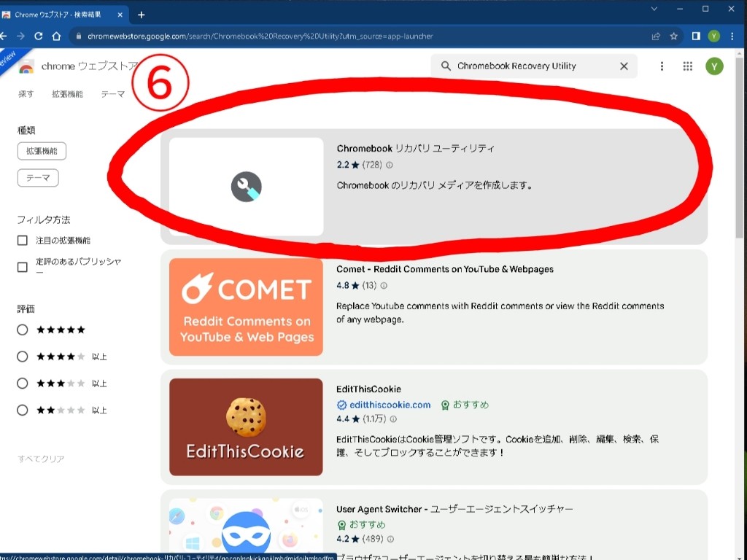This screenshot has width=747, height=560.
Task: Click the Chrome ウェブストア logo
Action: [79, 66]
